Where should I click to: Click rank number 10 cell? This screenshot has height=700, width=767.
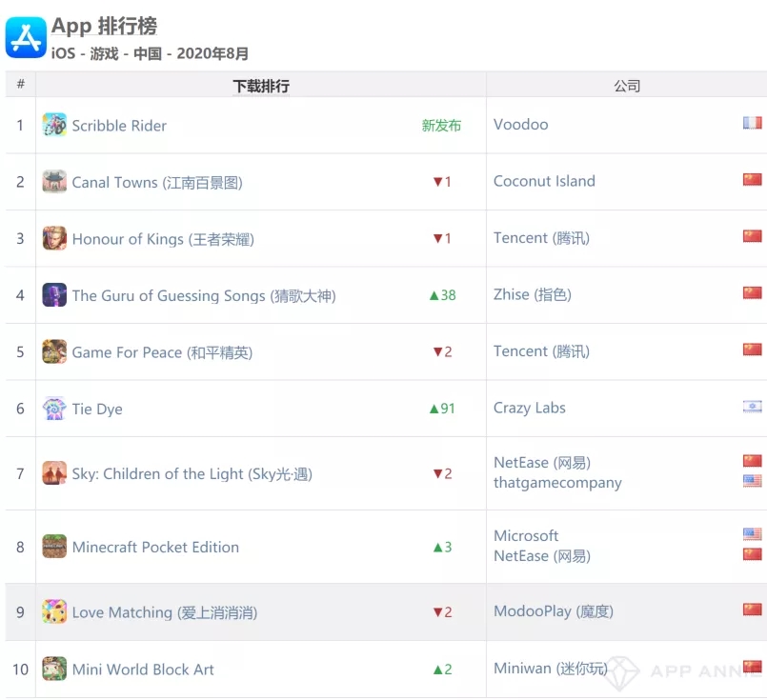[x=21, y=669]
